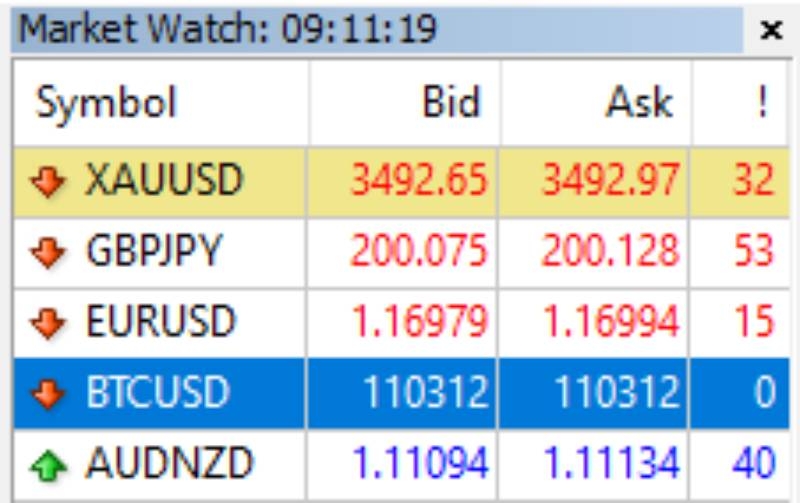The height and width of the screenshot is (503, 800).
Task: Click the red down arrow beside EURUSD
Action: tap(48, 323)
